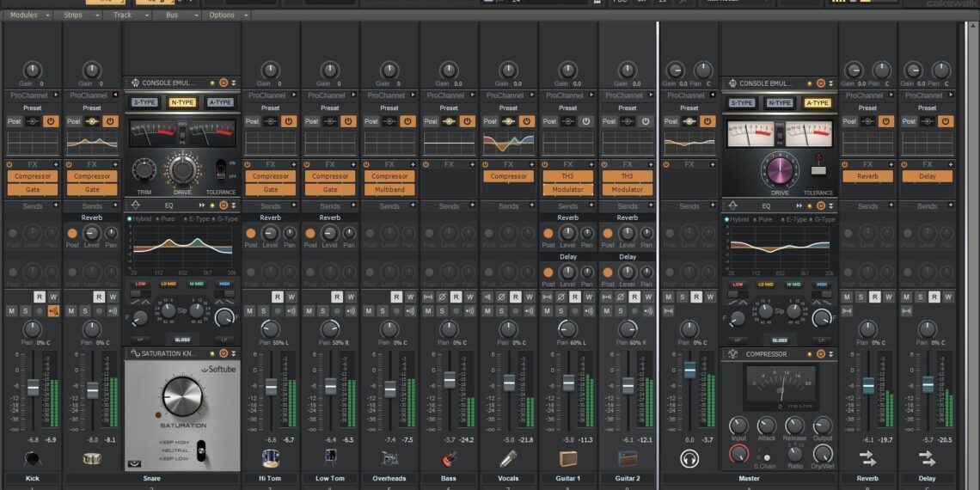980x490 pixels.
Task: Expand the Kick ProChannel arrow
Action: pos(55,95)
